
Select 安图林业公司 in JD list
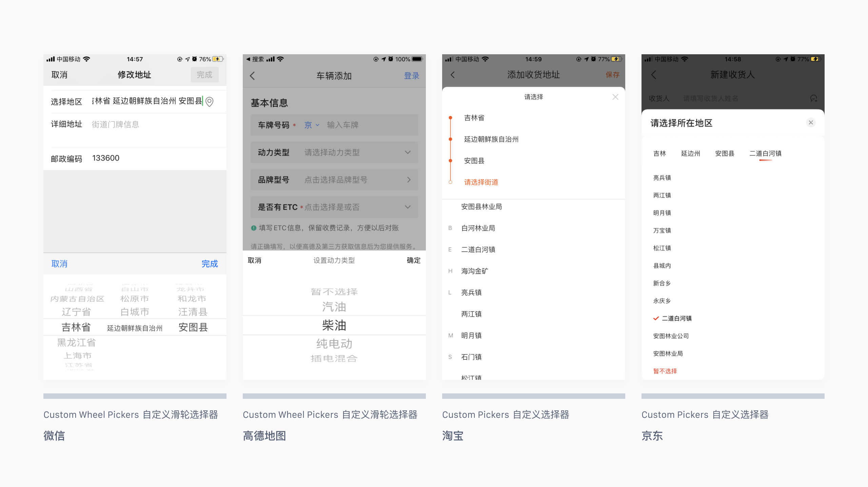click(x=671, y=336)
